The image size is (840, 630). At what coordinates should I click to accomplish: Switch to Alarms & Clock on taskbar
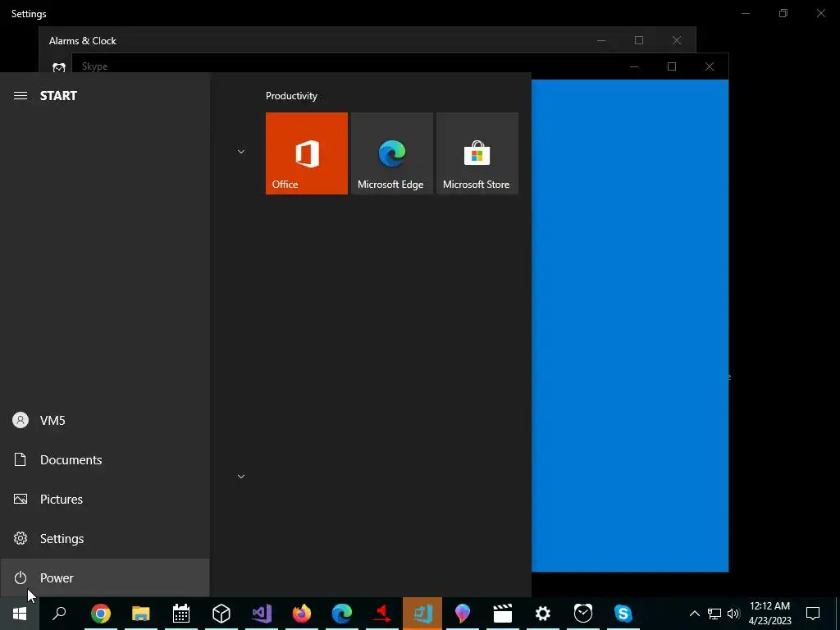[583, 614]
